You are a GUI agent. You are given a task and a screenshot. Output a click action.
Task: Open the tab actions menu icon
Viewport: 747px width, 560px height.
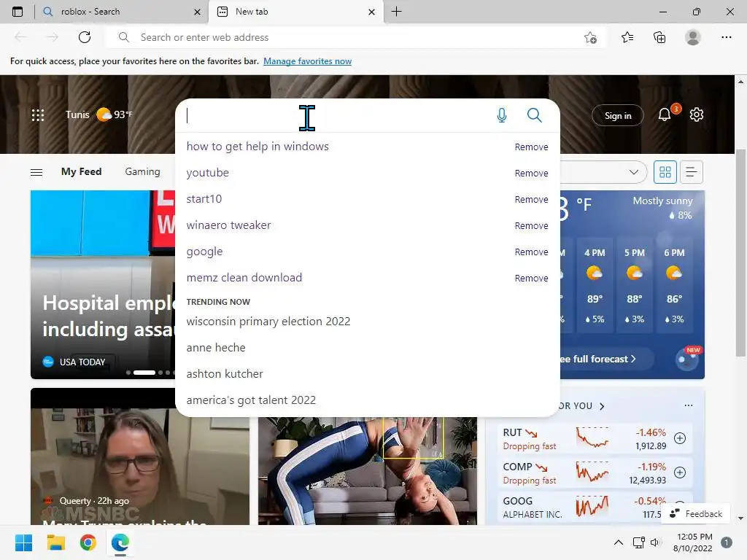click(x=18, y=12)
